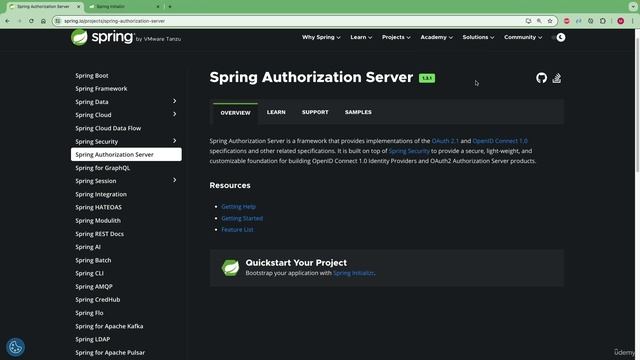Select Spring Authorization Server browser tab
This screenshot has width=640, height=360.
tap(45, 7)
